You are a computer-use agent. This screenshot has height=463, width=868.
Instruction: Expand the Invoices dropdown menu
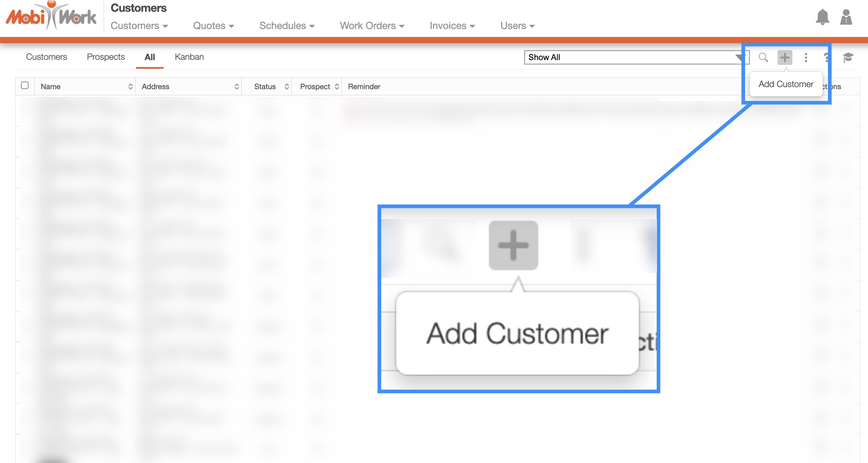point(452,26)
